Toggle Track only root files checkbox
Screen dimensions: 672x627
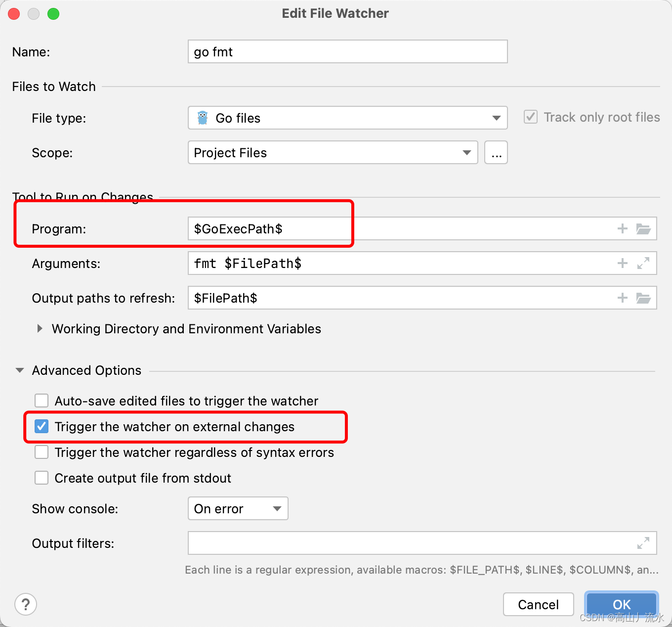[x=531, y=117]
